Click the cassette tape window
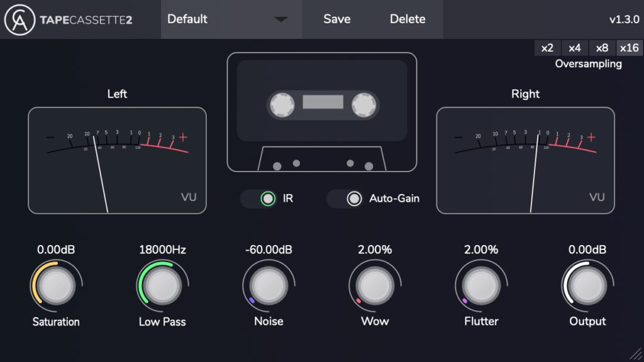This screenshot has width=644, height=362. pos(323,102)
